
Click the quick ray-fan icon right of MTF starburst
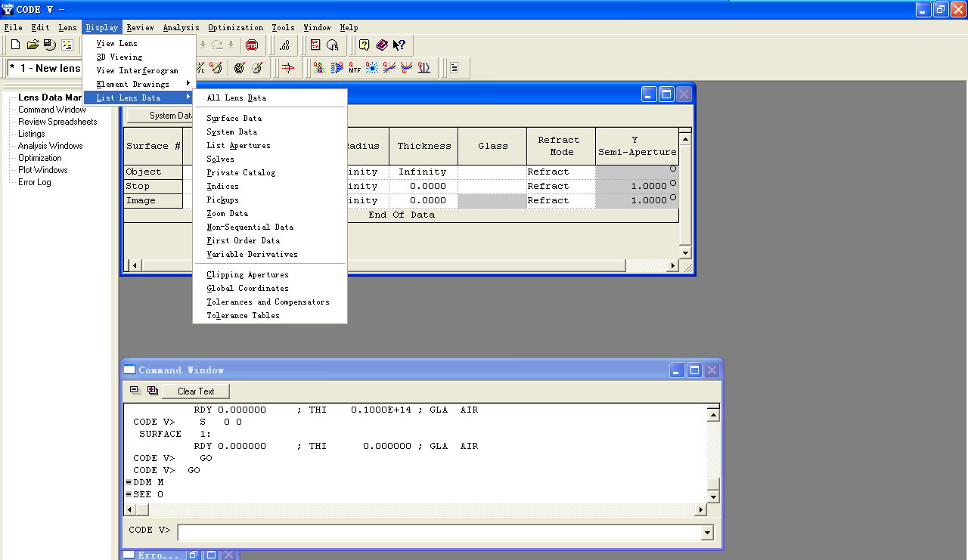pyautogui.click(x=389, y=68)
